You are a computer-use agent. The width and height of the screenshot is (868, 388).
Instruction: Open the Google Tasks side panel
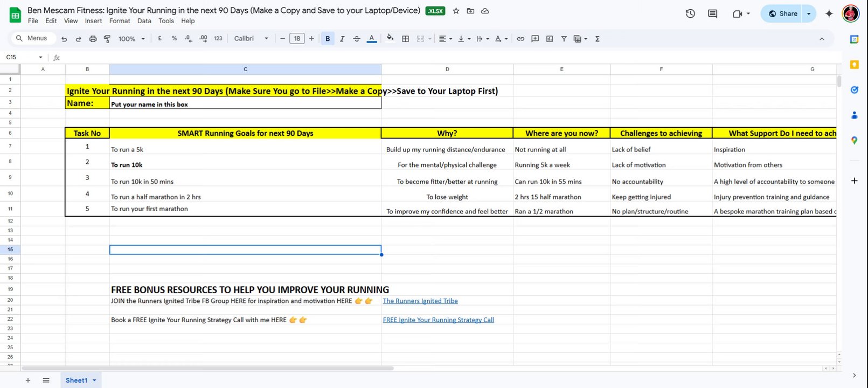point(854,90)
